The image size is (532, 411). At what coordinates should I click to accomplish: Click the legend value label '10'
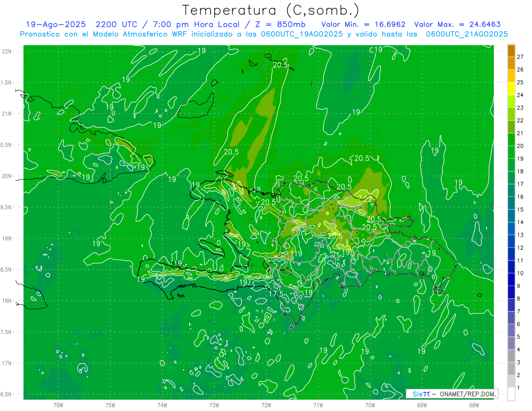[520, 273]
